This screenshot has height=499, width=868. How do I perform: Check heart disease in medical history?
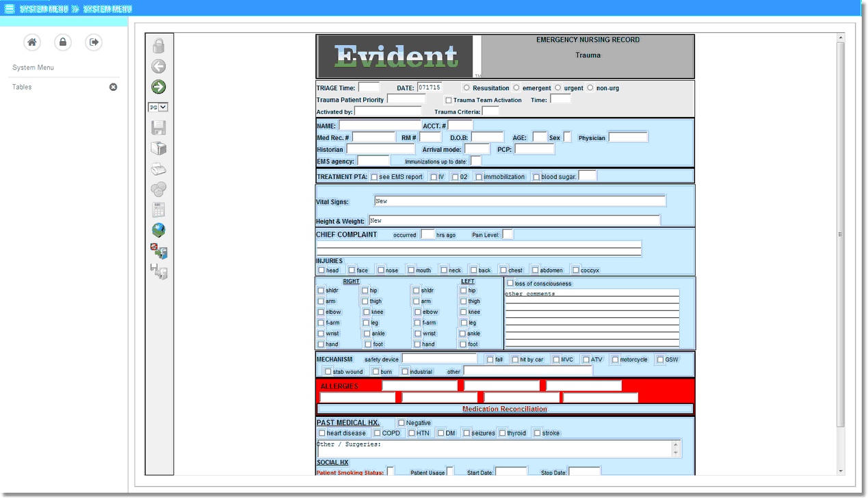tap(321, 433)
